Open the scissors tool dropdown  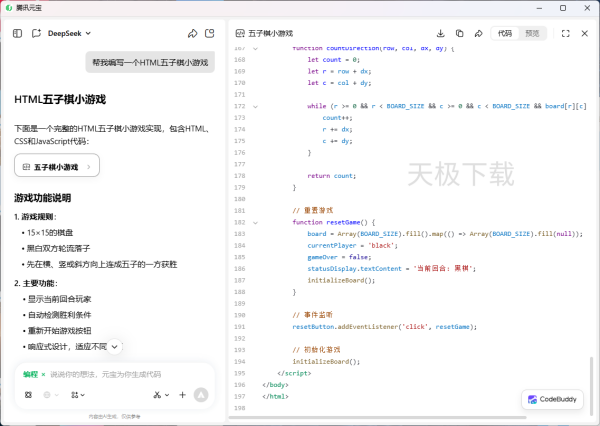click(x=161, y=395)
